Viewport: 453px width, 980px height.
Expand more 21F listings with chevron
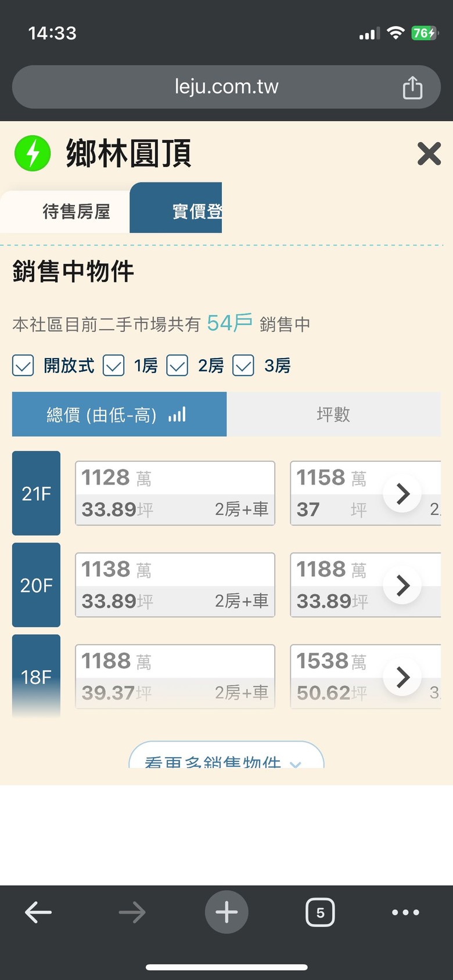tap(402, 494)
